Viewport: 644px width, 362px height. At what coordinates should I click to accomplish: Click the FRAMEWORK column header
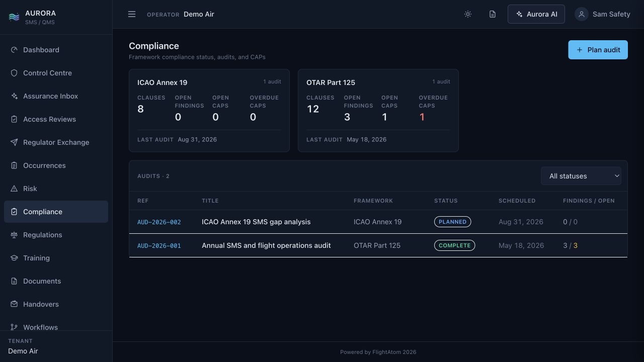click(x=373, y=201)
